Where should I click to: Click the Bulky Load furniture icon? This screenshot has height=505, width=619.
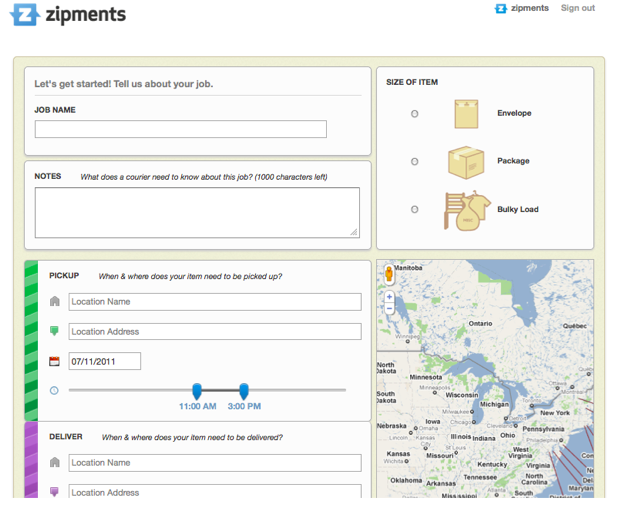(467, 211)
